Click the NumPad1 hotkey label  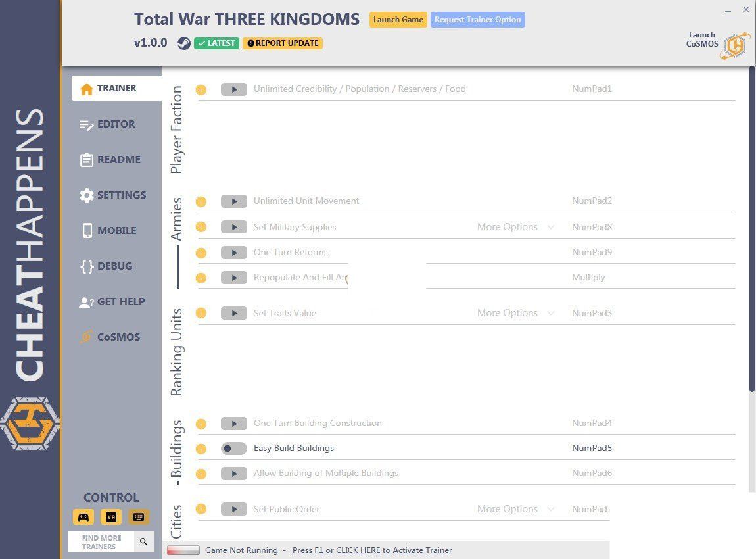point(592,89)
